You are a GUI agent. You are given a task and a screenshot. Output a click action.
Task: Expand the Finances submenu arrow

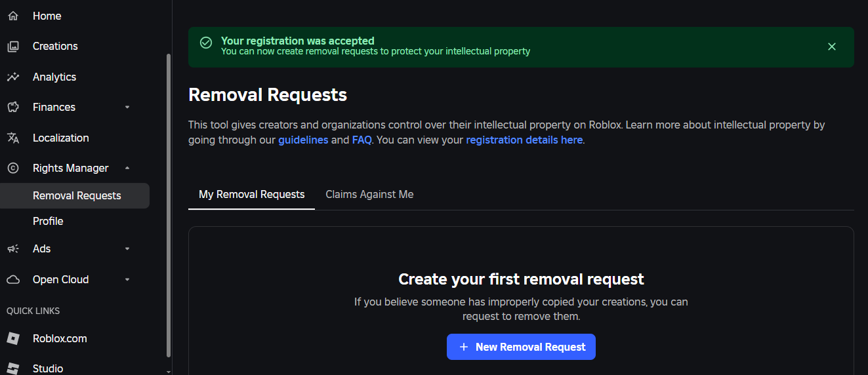pos(127,107)
